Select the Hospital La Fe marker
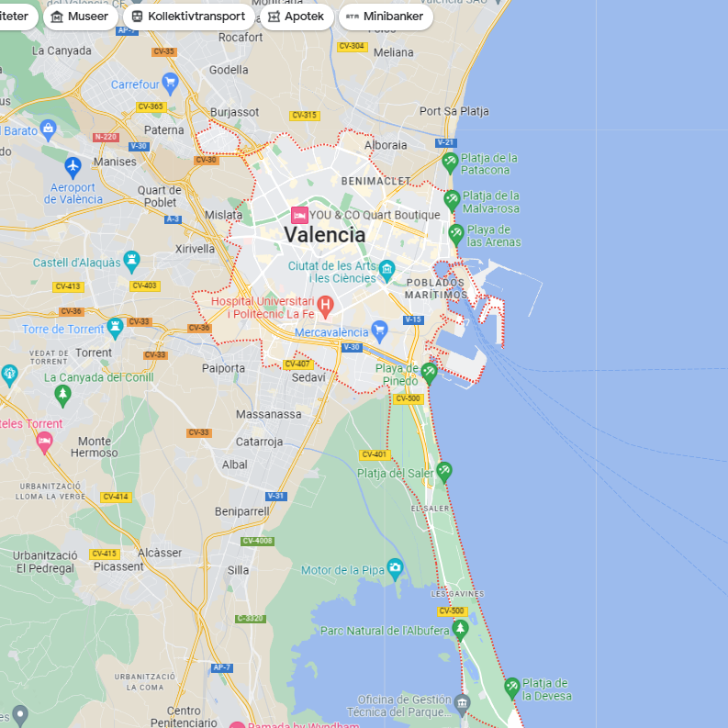Viewport: 728px width, 728px height. (326, 307)
